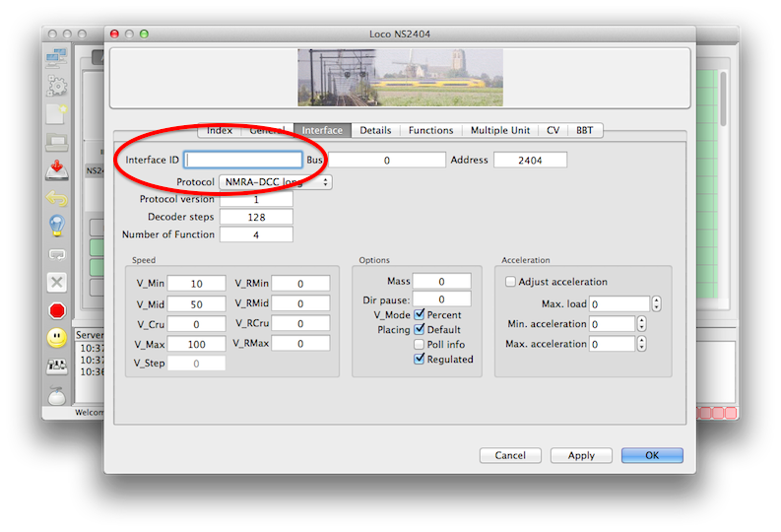Click the Max. load stepper arrows
The image size is (781, 532).
click(x=657, y=304)
